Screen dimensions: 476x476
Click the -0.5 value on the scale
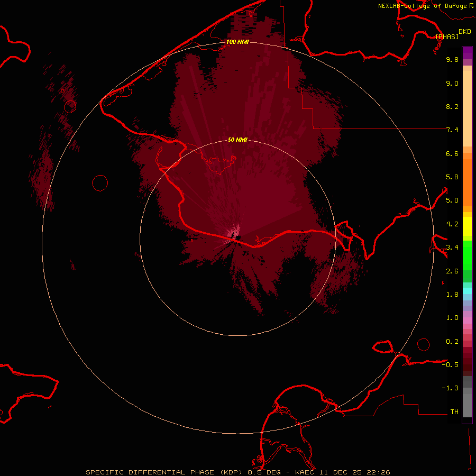tap(450, 365)
